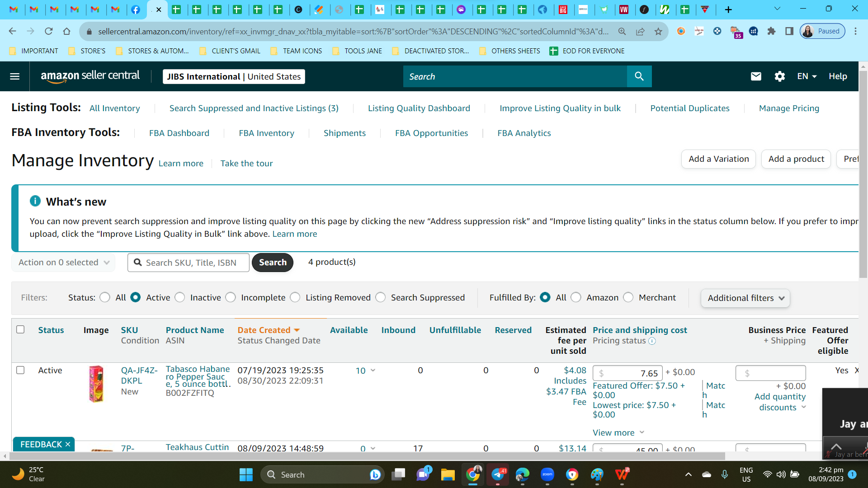Expand View more pricing details
This screenshot has width=868, height=488.
coord(618,432)
